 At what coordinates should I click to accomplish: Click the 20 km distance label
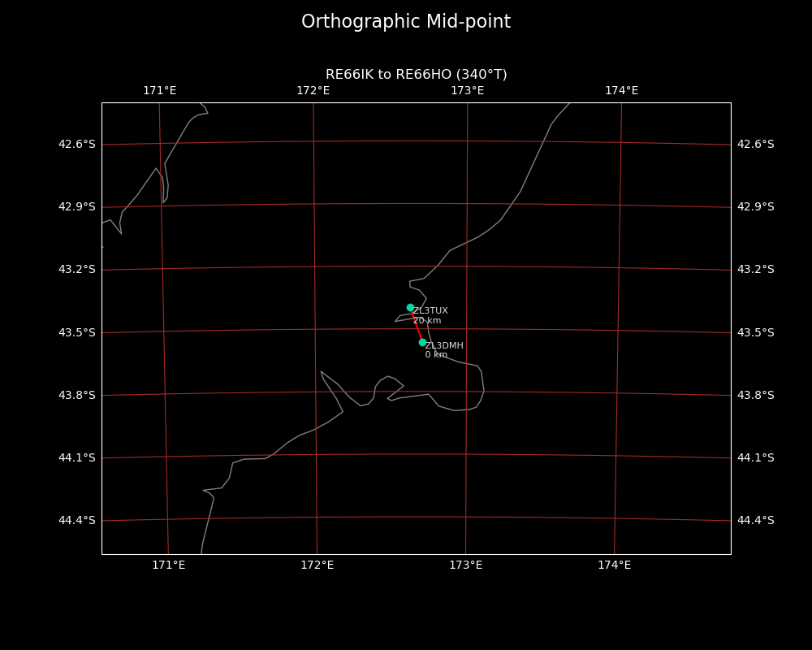[427, 321]
